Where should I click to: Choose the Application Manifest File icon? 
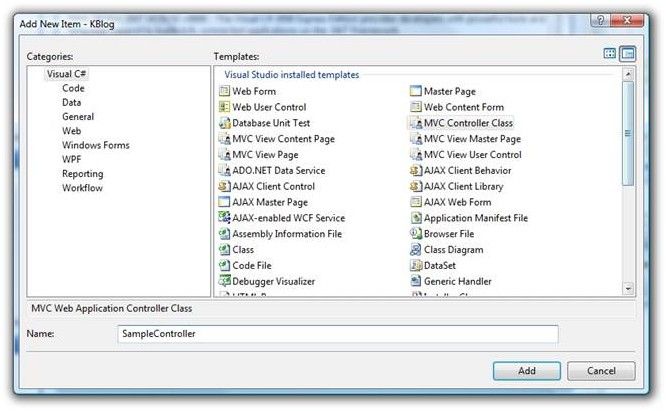(x=416, y=218)
